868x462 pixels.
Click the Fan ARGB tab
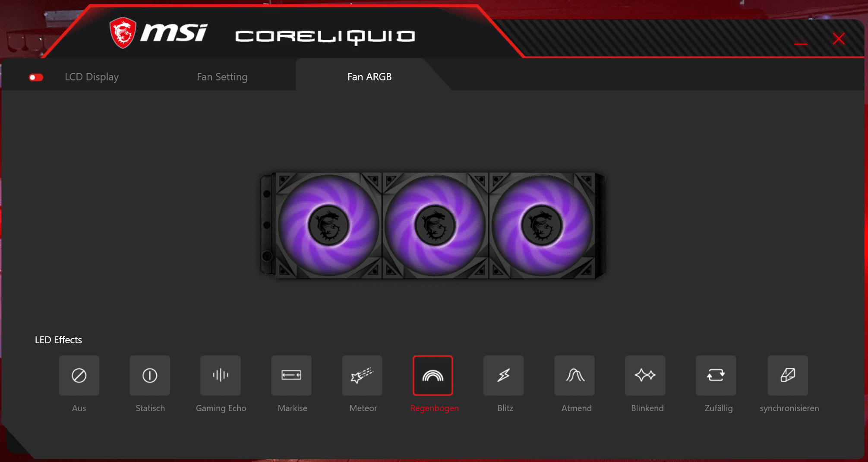369,77
